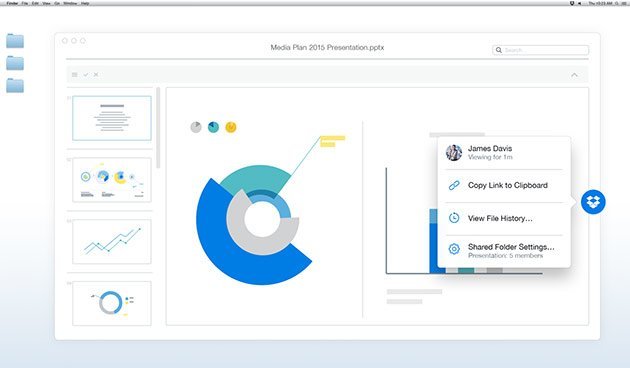Click the volume icon in the menu bar
Viewport: 630px width, 368px height.
tap(580, 3)
